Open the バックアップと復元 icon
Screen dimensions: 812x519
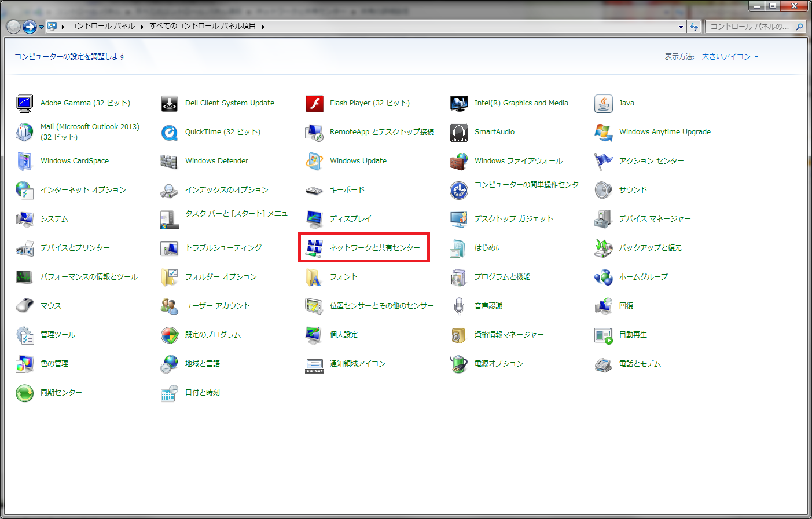(x=604, y=248)
